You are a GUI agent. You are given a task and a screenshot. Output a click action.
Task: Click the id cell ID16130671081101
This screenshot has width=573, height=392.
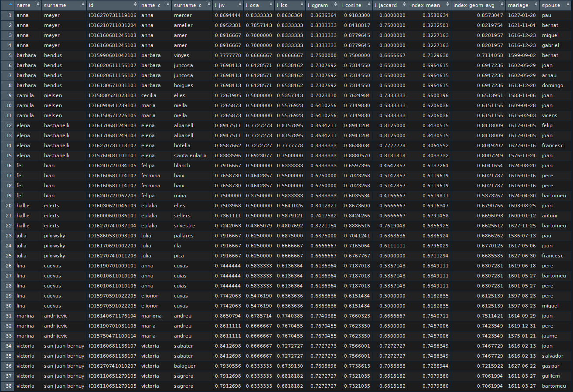113,85
